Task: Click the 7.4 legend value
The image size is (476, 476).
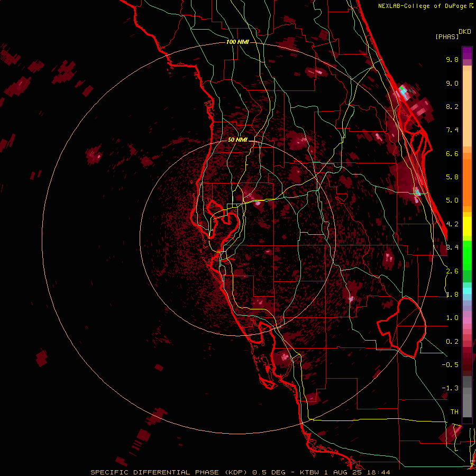Action: coord(452,130)
